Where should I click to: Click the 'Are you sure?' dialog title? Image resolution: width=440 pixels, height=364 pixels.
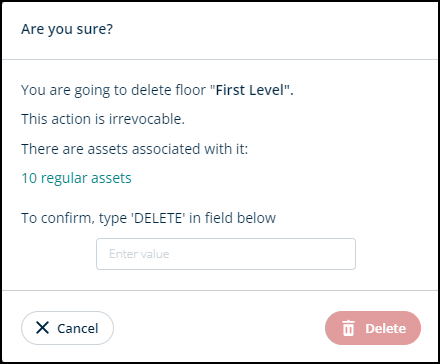coord(67,29)
